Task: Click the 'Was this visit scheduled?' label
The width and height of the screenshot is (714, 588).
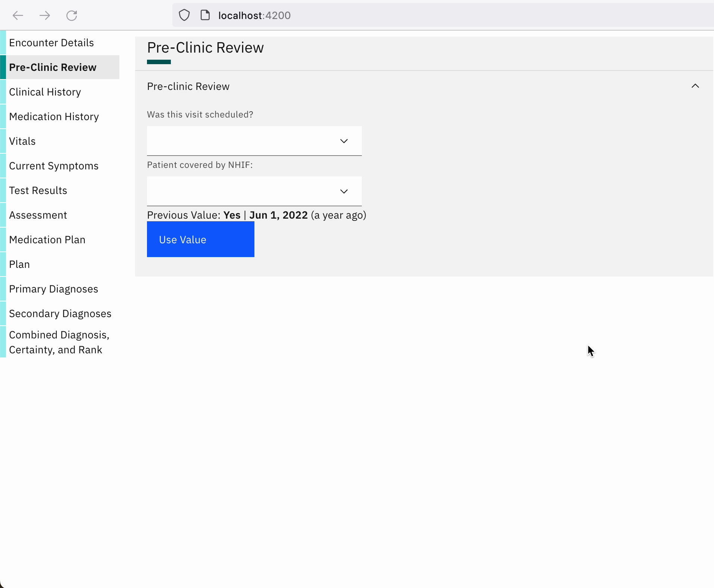Action: [x=200, y=115]
